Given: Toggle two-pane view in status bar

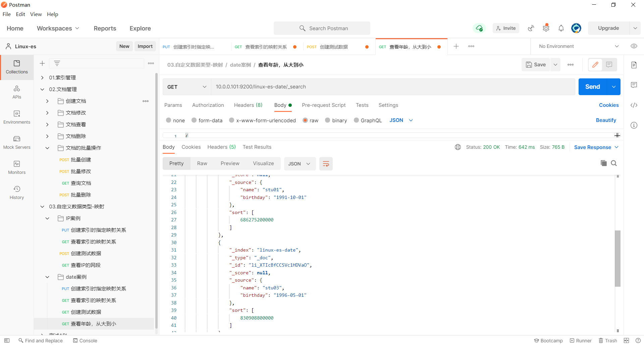Looking at the screenshot, I should 626,341.
